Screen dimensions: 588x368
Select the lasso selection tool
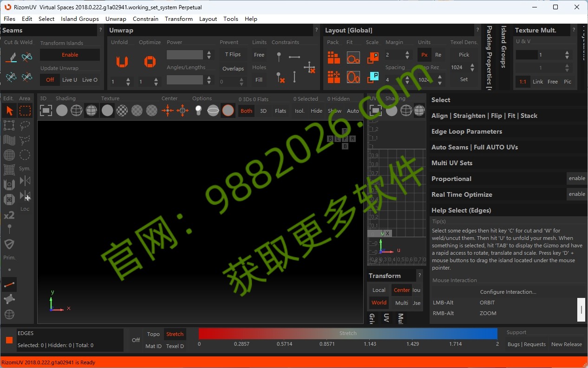(x=25, y=125)
